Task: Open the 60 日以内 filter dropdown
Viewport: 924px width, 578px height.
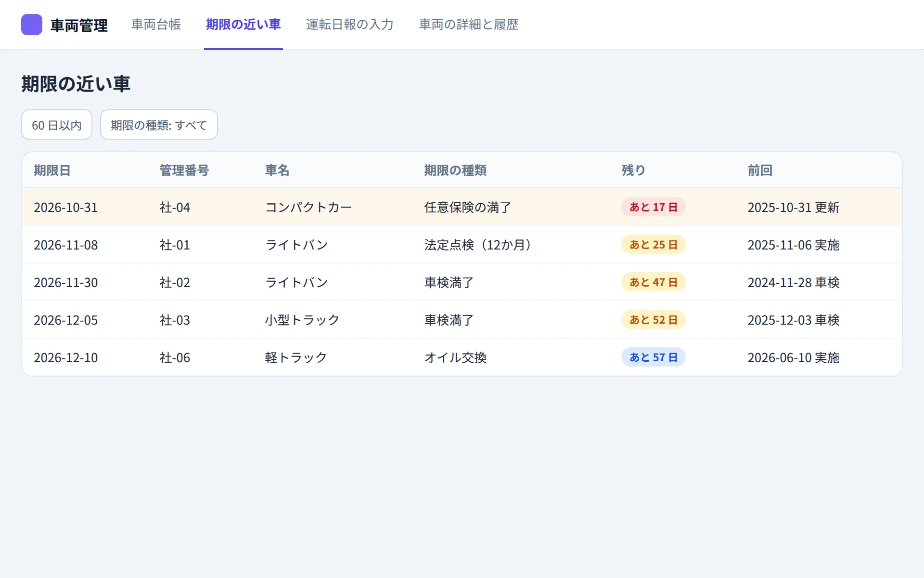Action: pos(57,125)
